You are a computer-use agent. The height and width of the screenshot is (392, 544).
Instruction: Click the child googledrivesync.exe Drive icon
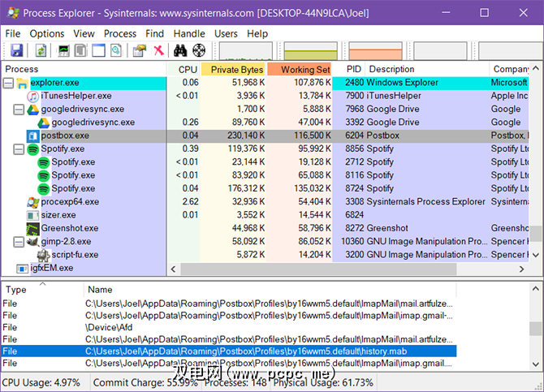click(x=43, y=123)
